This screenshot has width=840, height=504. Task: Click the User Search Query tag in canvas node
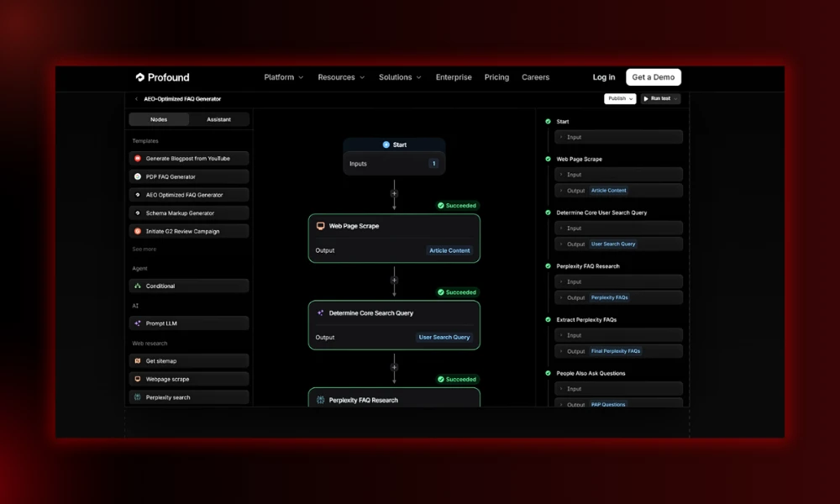pos(444,338)
